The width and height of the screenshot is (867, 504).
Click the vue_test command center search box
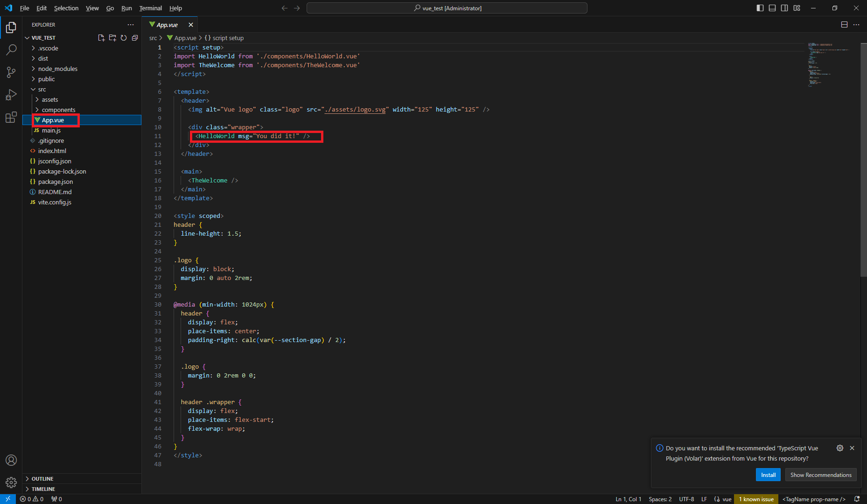click(x=447, y=8)
